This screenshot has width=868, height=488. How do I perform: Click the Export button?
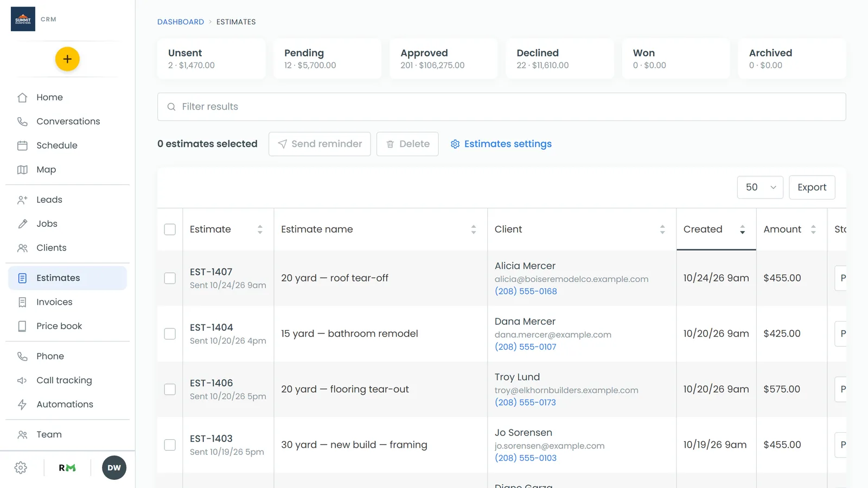(812, 187)
